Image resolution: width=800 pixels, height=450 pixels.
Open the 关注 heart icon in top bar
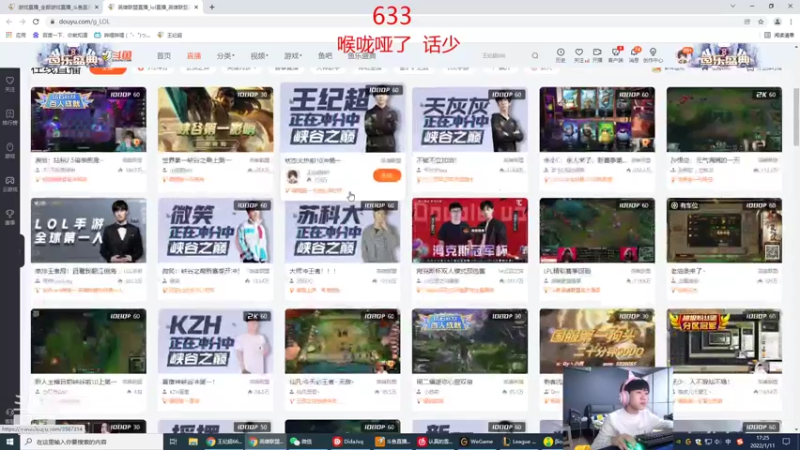click(x=579, y=55)
